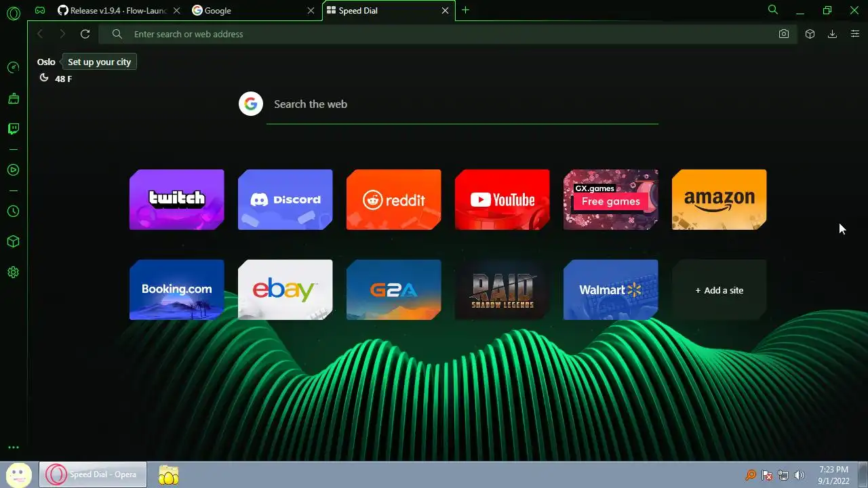This screenshot has height=488, width=868.
Task: Reload the current page
Action: coord(85,34)
